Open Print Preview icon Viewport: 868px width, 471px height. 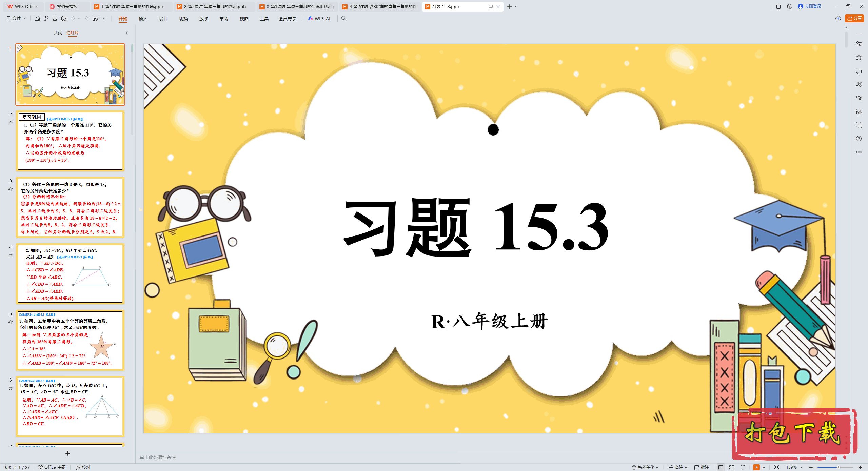(x=64, y=18)
